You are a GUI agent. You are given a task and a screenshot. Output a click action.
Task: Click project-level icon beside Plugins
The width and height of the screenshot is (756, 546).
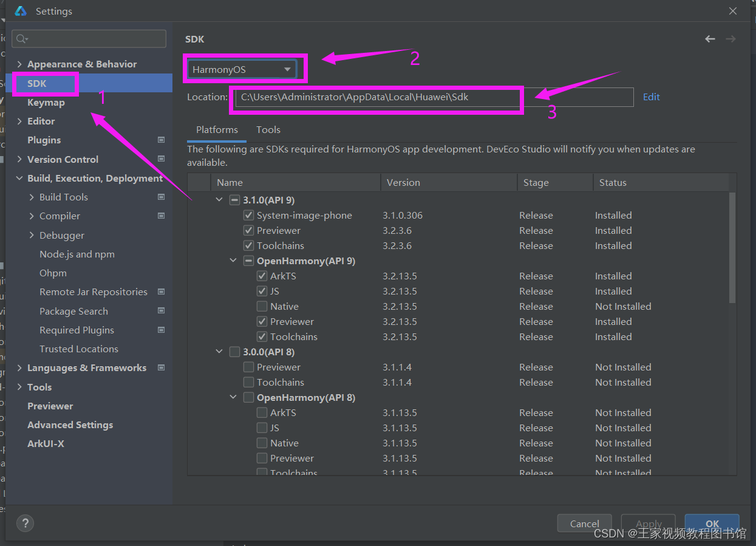pyautogui.click(x=162, y=140)
